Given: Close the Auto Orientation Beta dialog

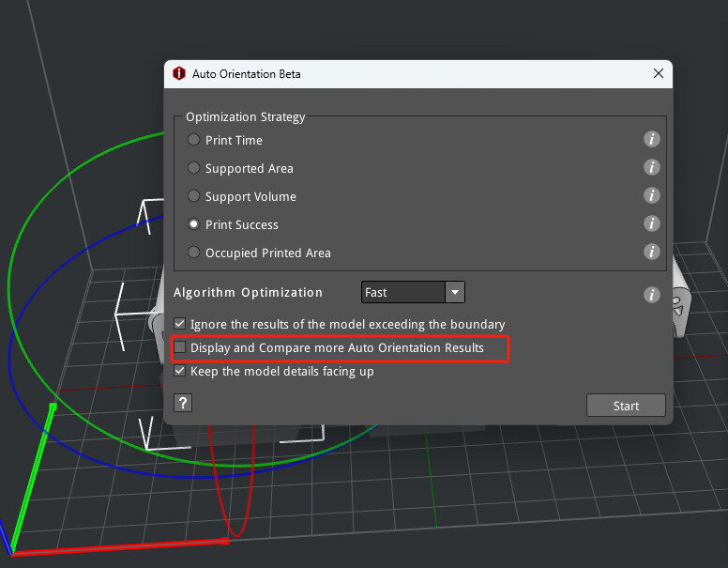Looking at the screenshot, I should pyautogui.click(x=658, y=73).
